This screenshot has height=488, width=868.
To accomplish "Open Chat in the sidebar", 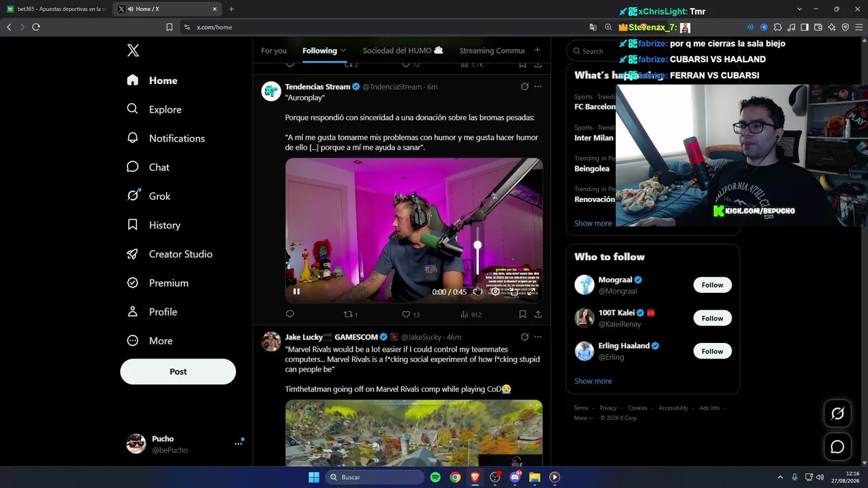I will click(148, 167).
